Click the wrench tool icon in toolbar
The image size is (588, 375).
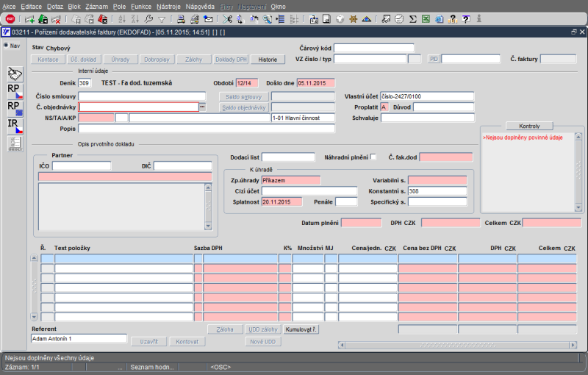(148, 19)
